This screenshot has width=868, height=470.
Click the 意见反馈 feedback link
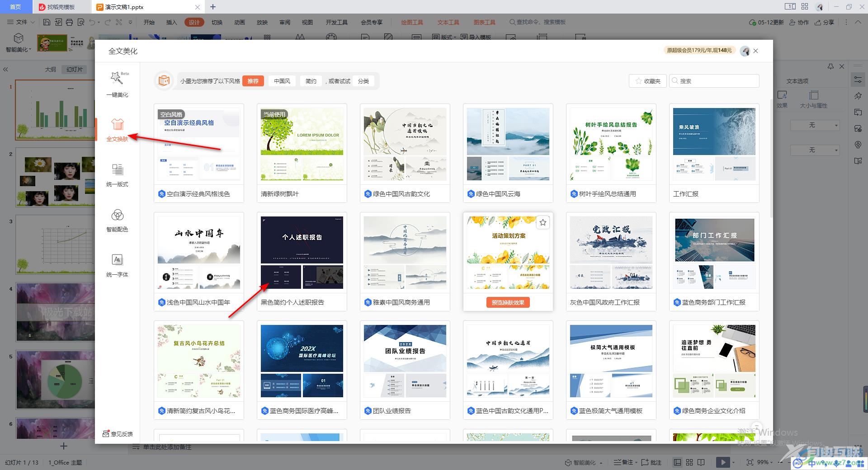(x=118, y=434)
